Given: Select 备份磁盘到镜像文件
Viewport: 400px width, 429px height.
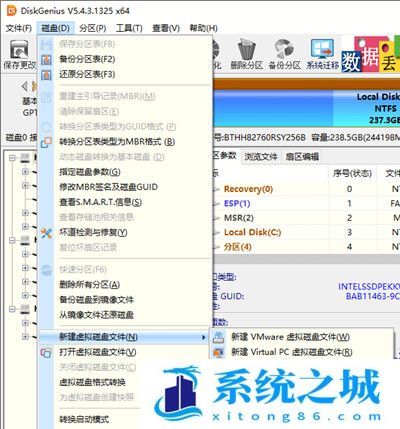Looking at the screenshot, I should 125,300.
